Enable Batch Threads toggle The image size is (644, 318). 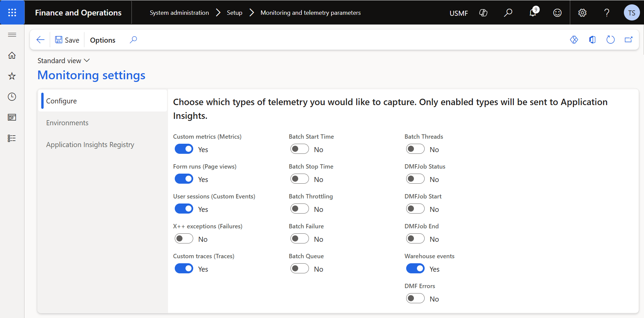point(415,149)
